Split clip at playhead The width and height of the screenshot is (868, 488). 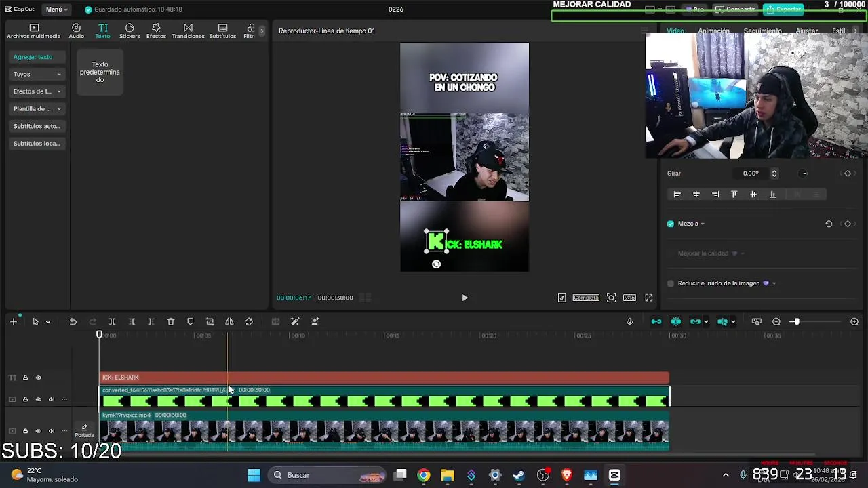click(112, 321)
